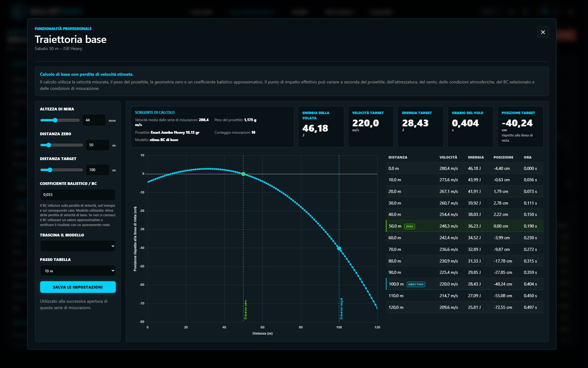Select the 100,0 m Obiettivo table row
The image size is (588, 368).
[x=465, y=284]
